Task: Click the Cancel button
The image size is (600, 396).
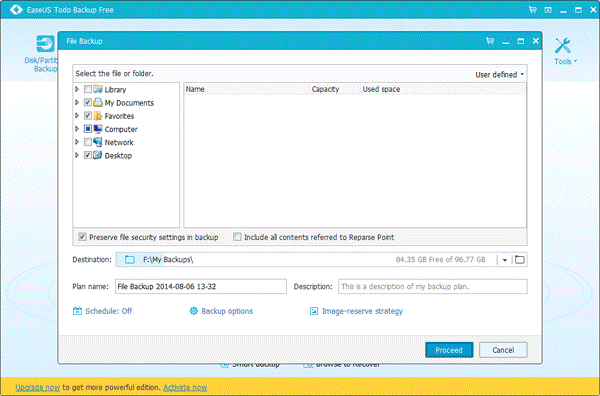Action: coord(503,350)
